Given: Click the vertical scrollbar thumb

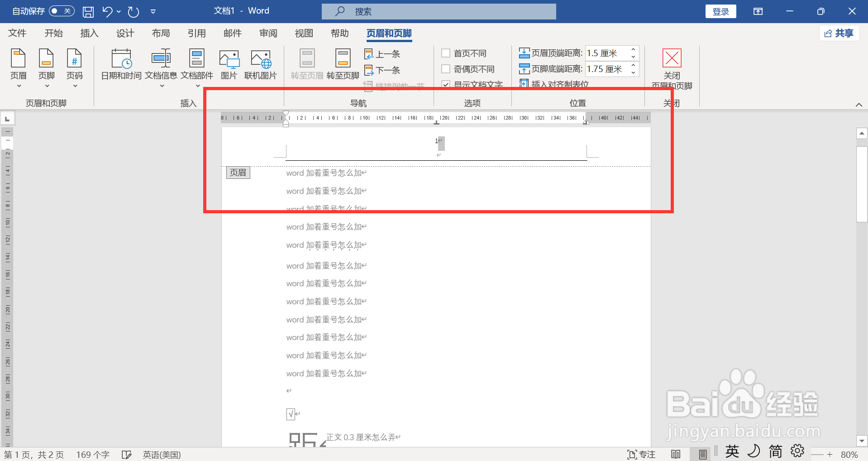Looking at the screenshot, I should [x=862, y=184].
